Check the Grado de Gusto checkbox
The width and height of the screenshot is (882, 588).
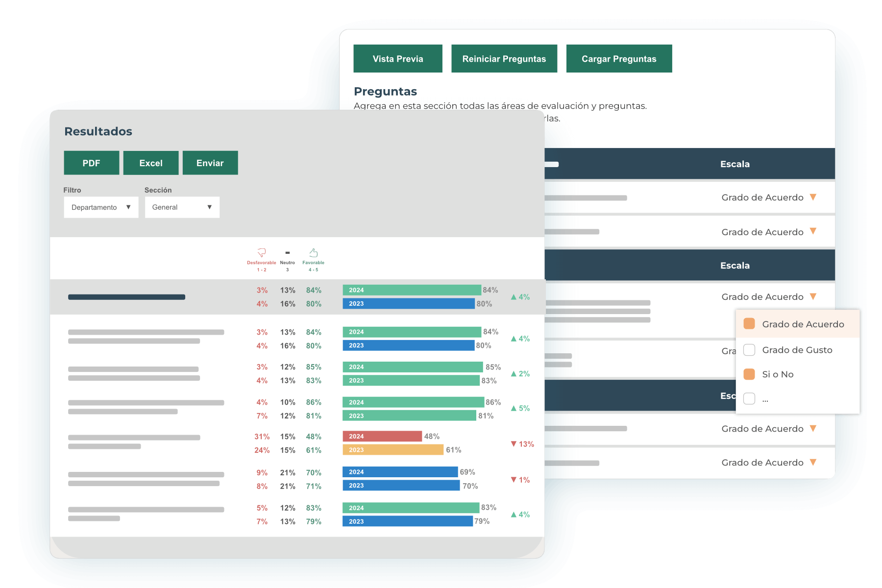point(749,350)
